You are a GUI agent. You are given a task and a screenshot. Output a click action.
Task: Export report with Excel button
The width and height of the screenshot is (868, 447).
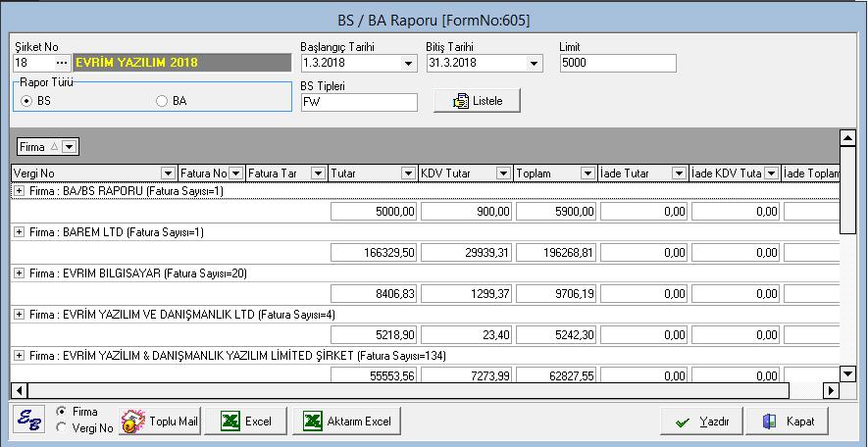[x=246, y=422]
